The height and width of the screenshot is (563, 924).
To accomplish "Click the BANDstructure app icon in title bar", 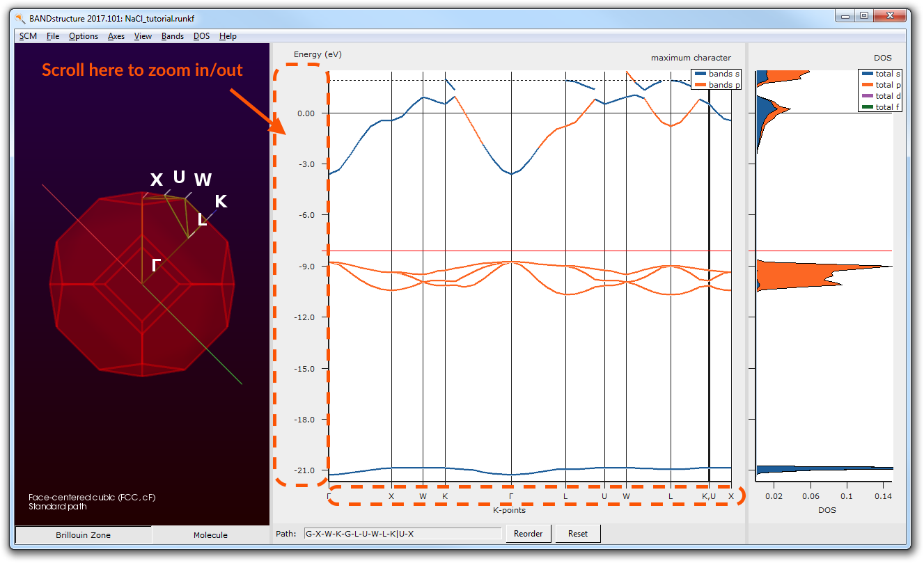I will click(x=21, y=17).
